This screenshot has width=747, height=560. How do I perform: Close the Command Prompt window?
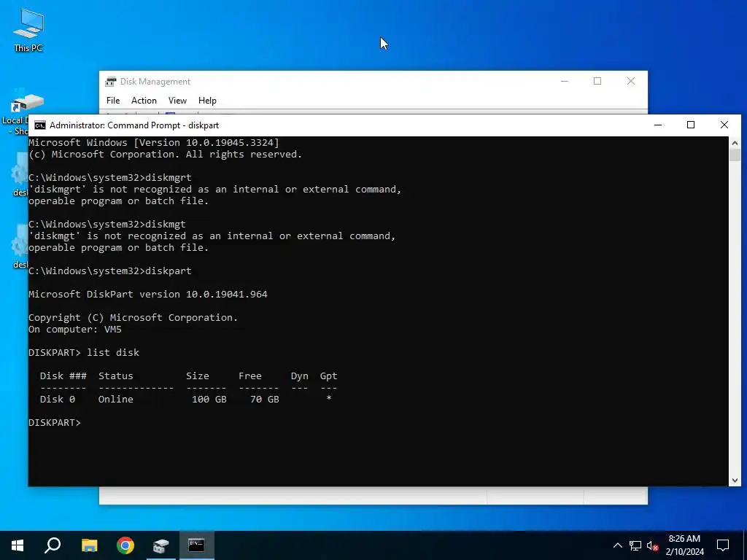point(724,125)
